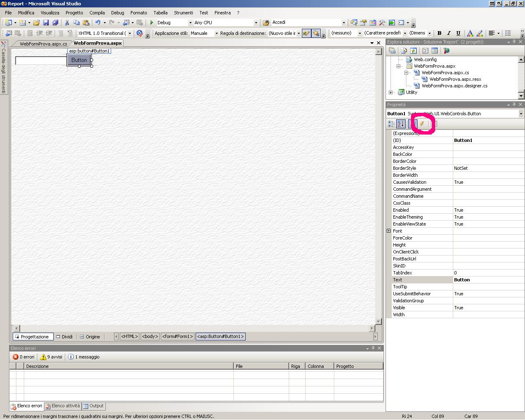525x420 pixels.
Task: Expand the Font property group
Action: (x=389, y=231)
